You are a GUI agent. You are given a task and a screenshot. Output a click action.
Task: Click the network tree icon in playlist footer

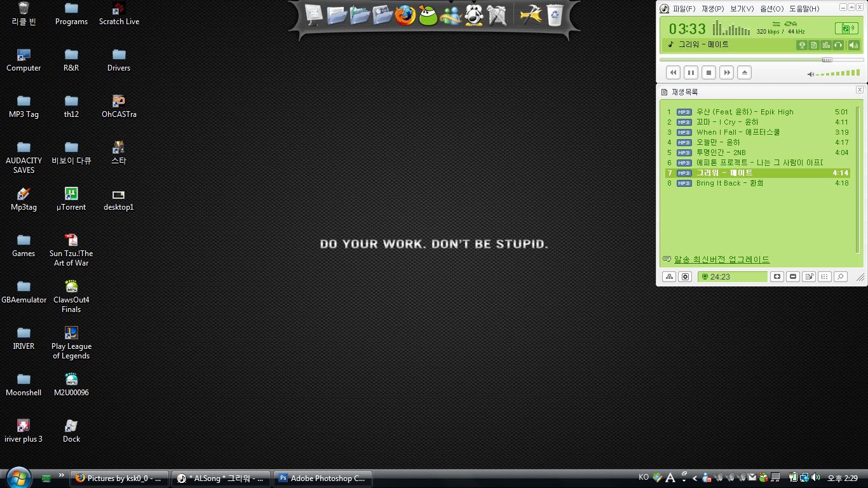point(669,276)
